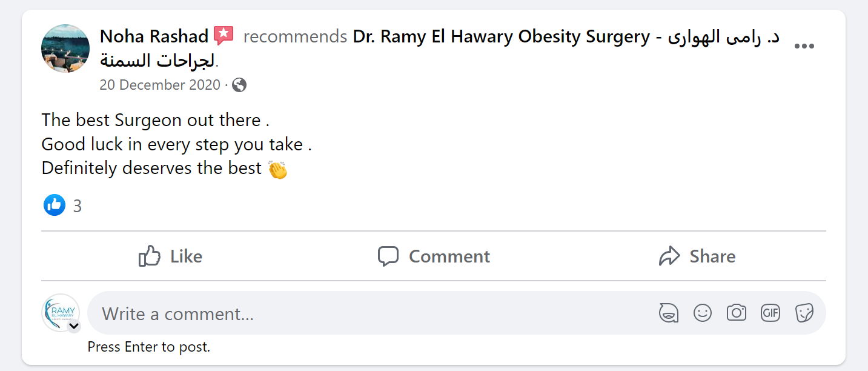Attach a photo using camera icon
The image size is (868, 371).
coord(737,313)
